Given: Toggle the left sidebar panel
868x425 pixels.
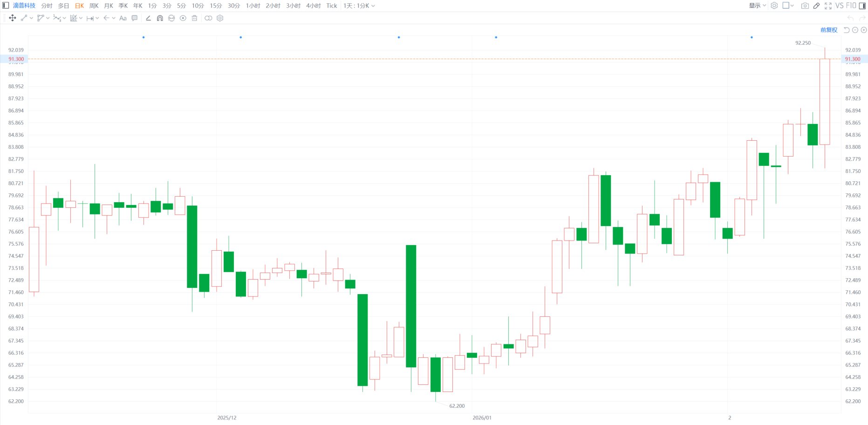Looking at the screenshot, I should pos(6,6).
